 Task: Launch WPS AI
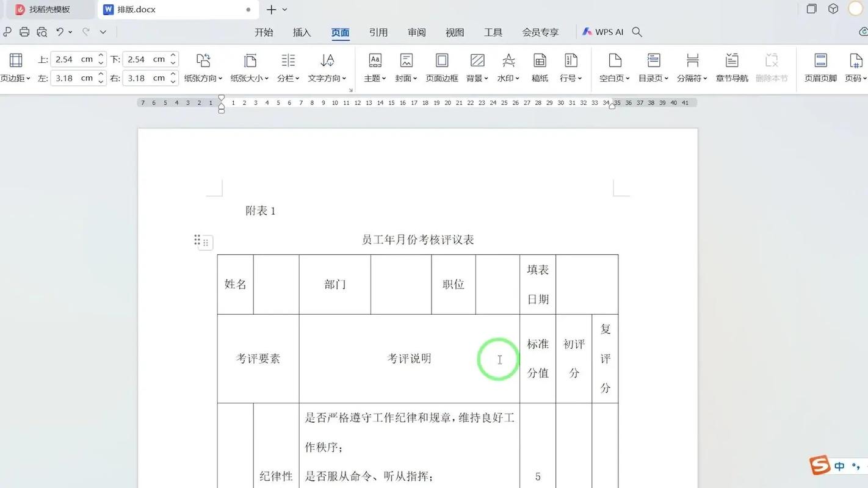click(602, 32)
